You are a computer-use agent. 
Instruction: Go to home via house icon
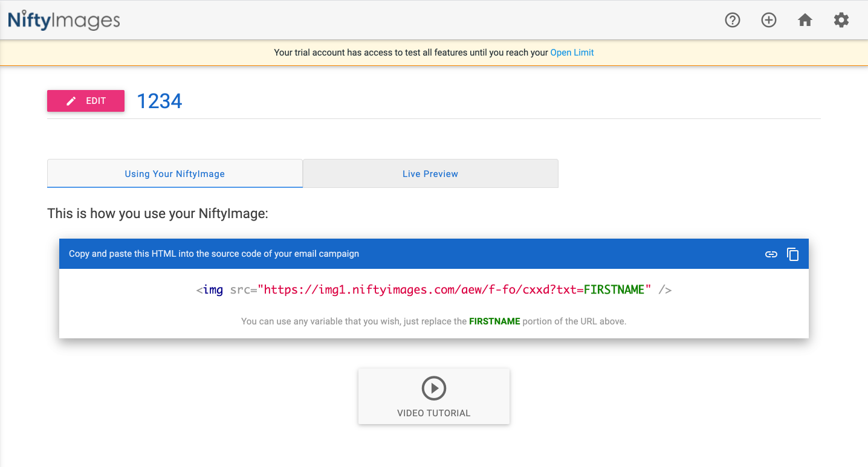tap(805, 20)
